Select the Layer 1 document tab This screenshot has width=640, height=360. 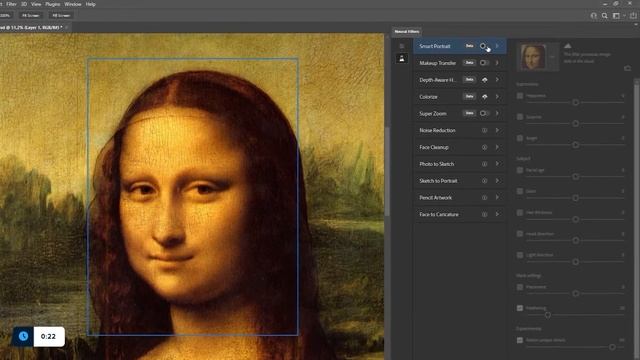pos(31,27)
